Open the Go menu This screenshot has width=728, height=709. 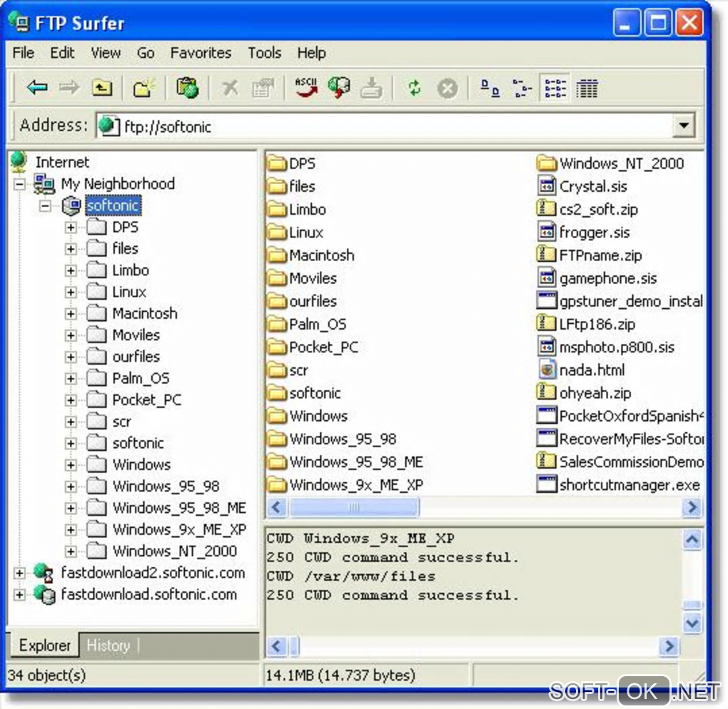click(146, 53)
